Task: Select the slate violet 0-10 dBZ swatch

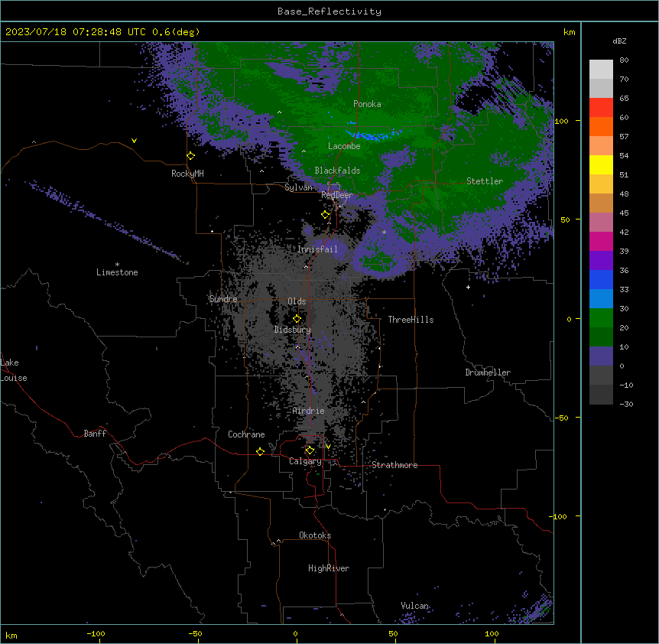Action: click(x=601, y=356)
